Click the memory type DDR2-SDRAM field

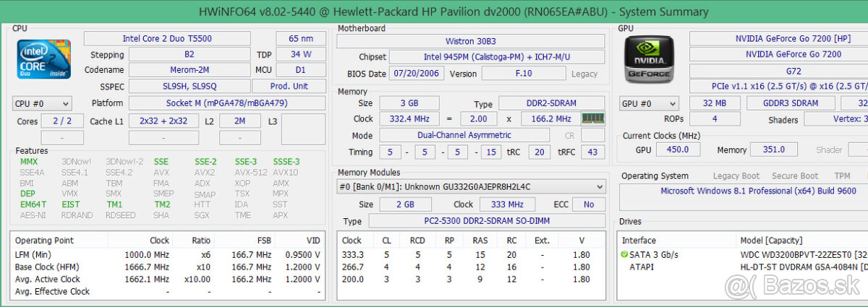click(x=552, y=104)
